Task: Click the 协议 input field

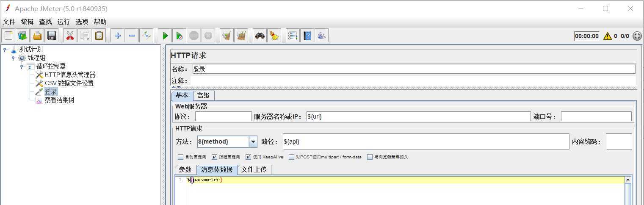Action: tap(223, 116)
